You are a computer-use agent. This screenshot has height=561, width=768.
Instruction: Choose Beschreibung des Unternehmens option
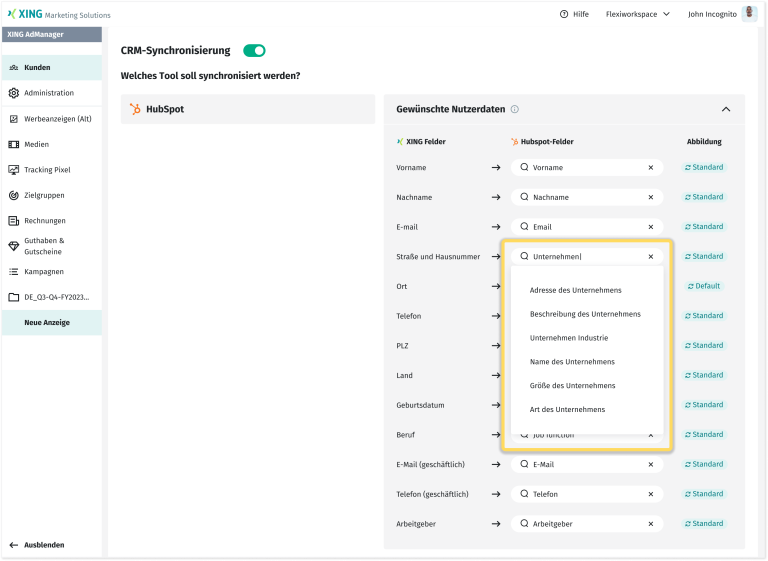pyautogui.click(x=585, y=314)
